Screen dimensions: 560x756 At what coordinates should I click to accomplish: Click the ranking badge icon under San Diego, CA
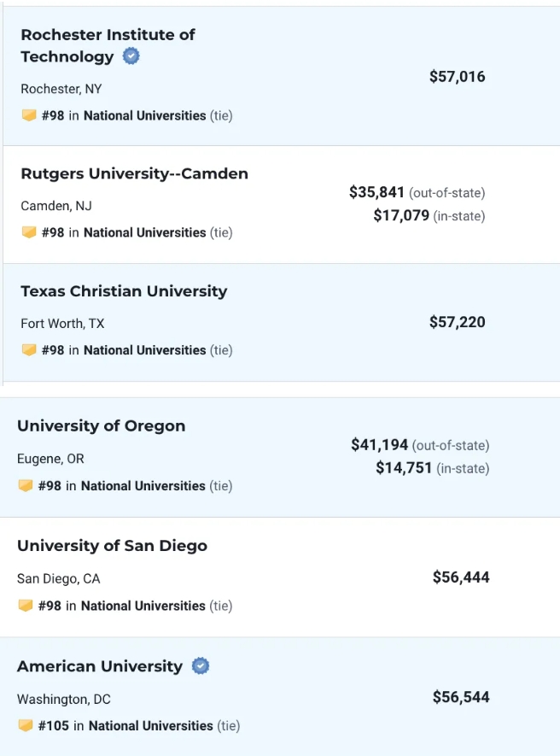click(x=26, y=606)
